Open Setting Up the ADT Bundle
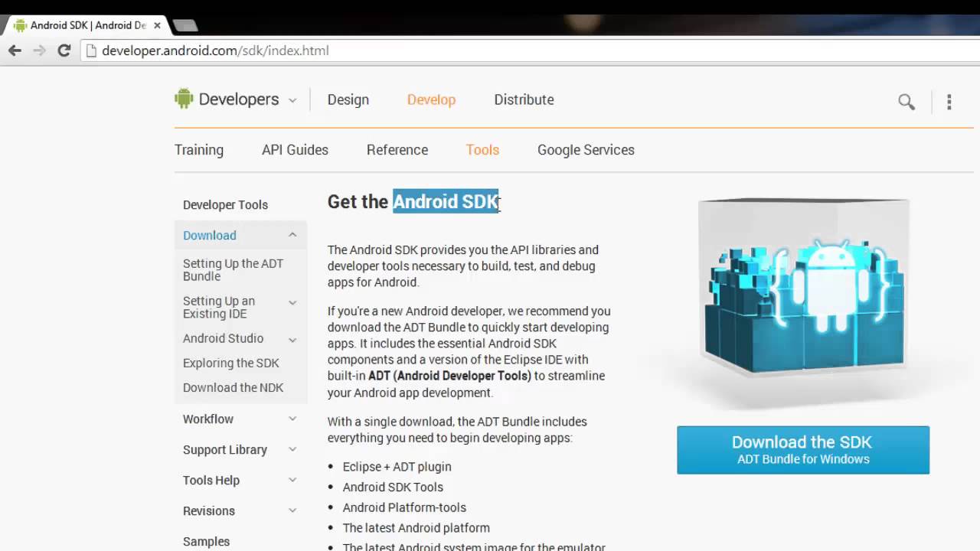This screenshot has height=551, width=980. click(233, 269)
